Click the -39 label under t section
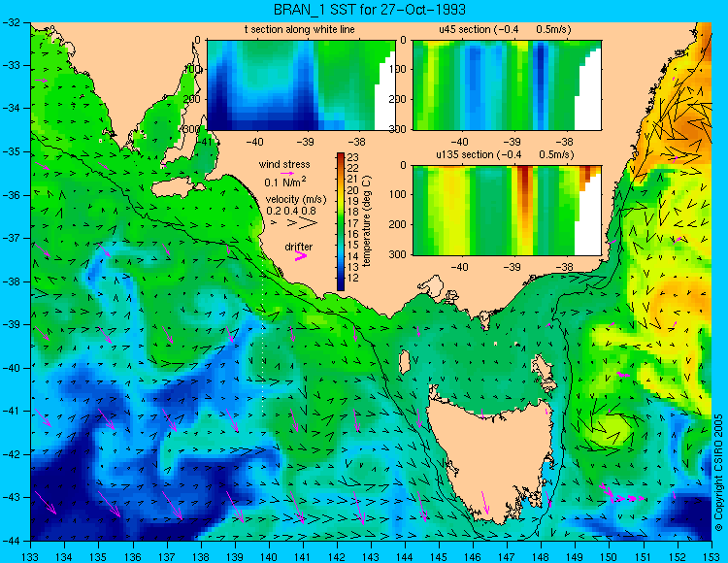728x563 pixels. [x=306, y=141]
